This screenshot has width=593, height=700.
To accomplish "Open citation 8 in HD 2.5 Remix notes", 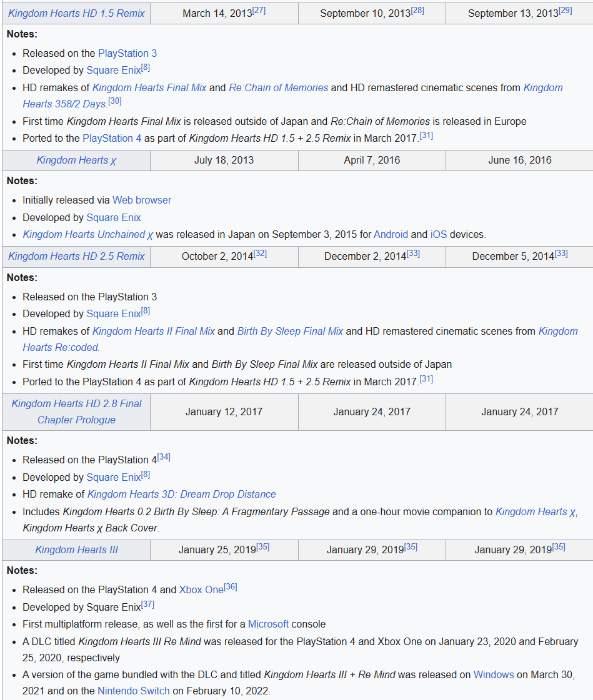I will (145, 312).
